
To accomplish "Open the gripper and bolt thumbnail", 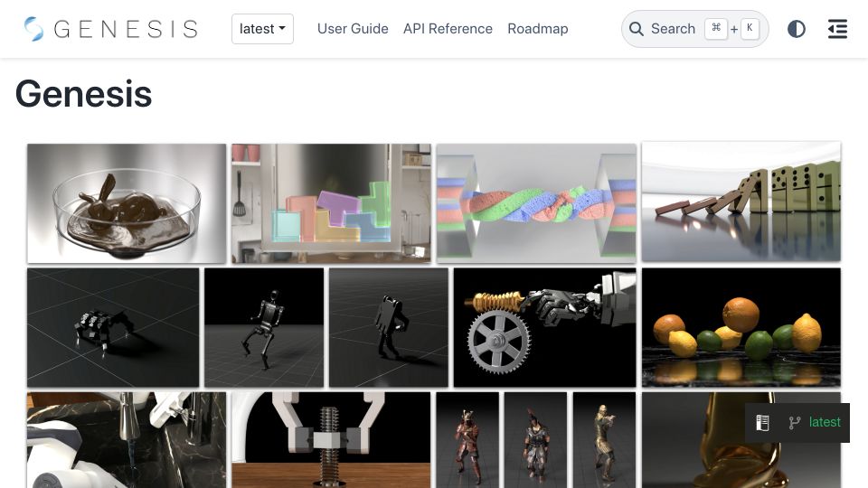I will coord(331,440).
